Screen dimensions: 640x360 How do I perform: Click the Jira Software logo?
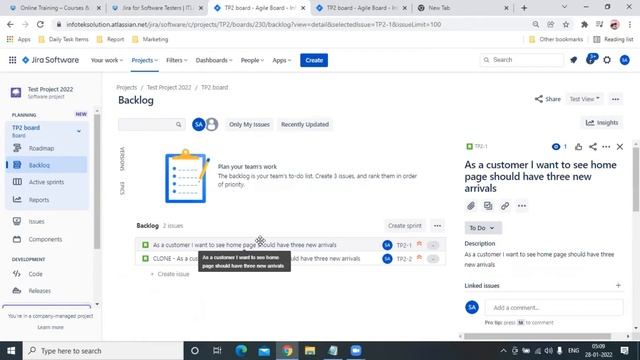(50, 60)
